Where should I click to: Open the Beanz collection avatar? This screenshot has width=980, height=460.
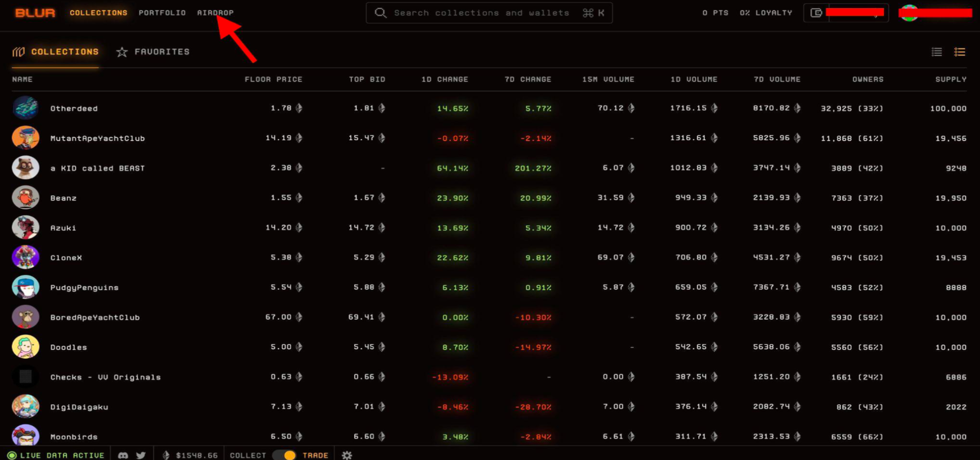click(25, 198)
